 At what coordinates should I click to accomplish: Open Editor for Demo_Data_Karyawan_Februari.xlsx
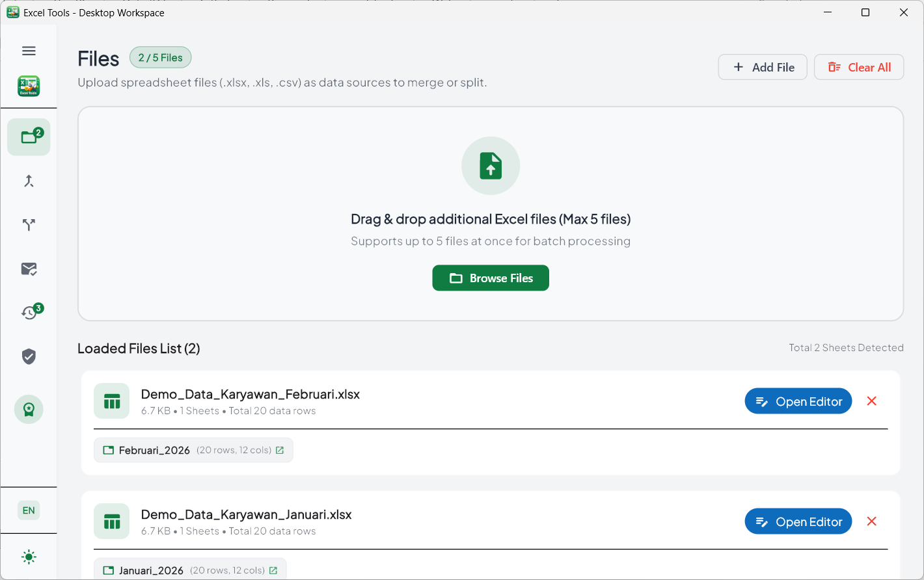(x=798, y=401)
